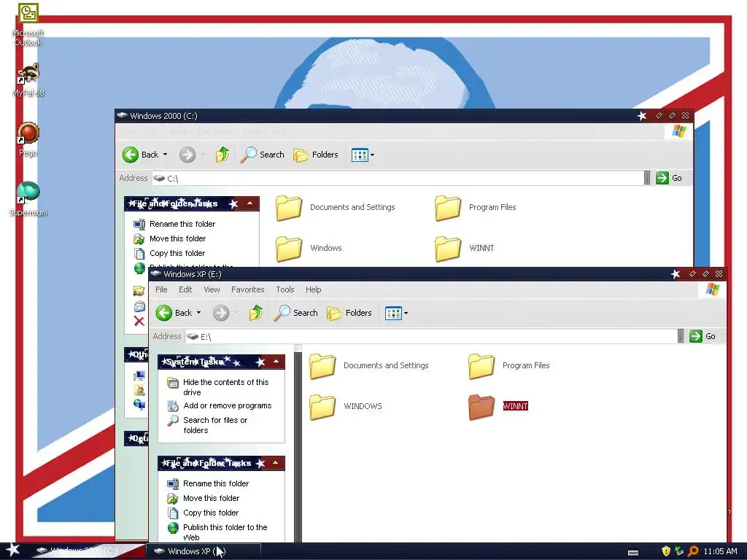Screen dimensions: 747x560
Task: Open the Microsoft Outlook desktop icon
Action: (28, 24)
